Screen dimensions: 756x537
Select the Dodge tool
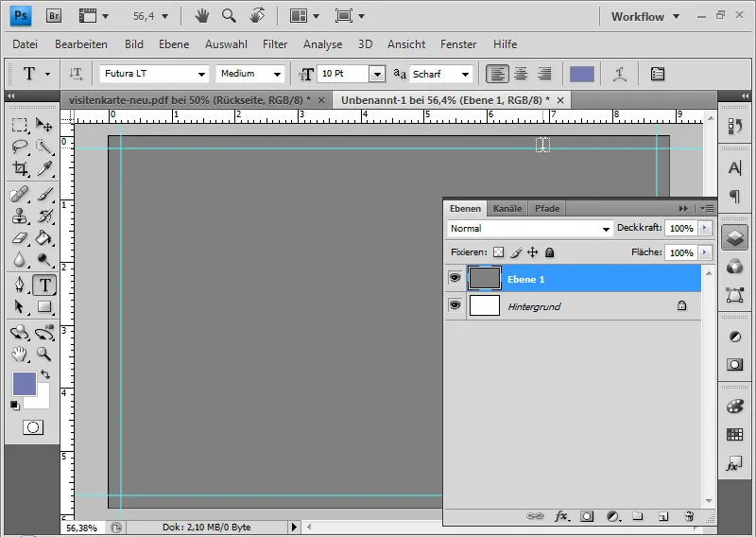[44, 260]
